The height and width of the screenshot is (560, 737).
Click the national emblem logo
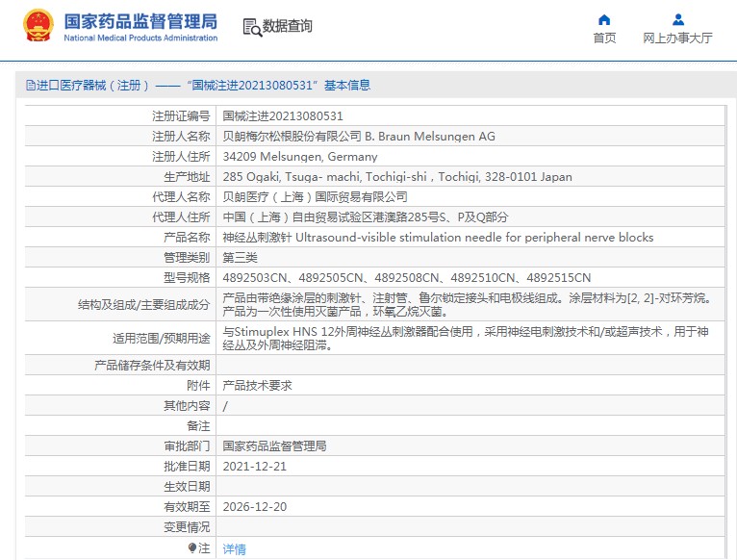click(38, 26)
